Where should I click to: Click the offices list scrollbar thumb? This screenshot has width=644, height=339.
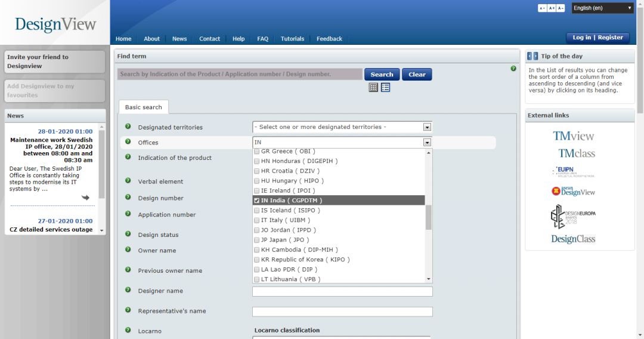pos(428,217)
